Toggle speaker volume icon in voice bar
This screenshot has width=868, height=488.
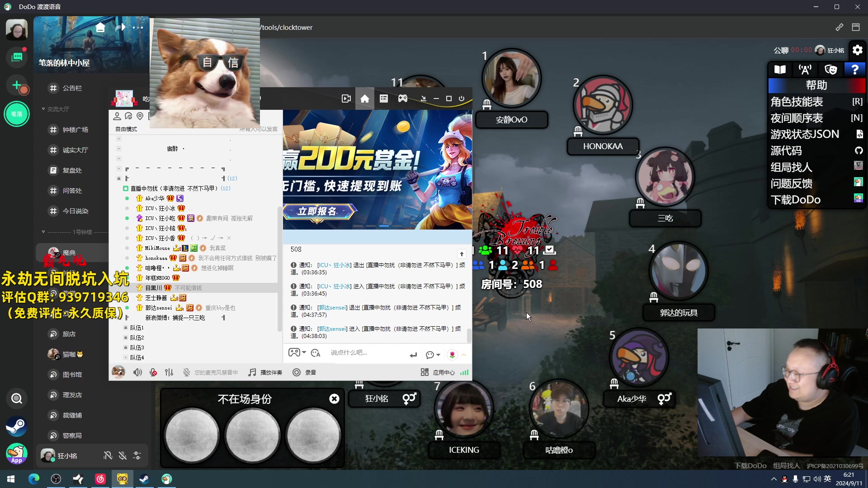137,372
